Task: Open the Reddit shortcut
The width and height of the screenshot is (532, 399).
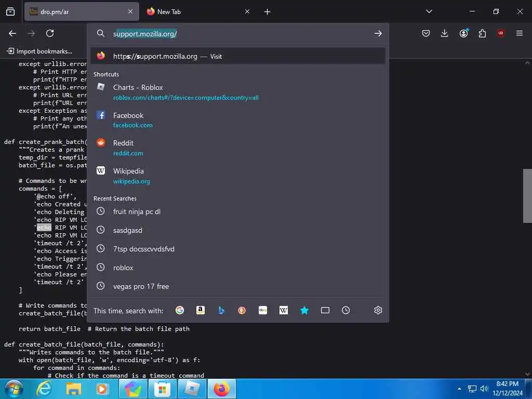Action: (x=238, y=148)
